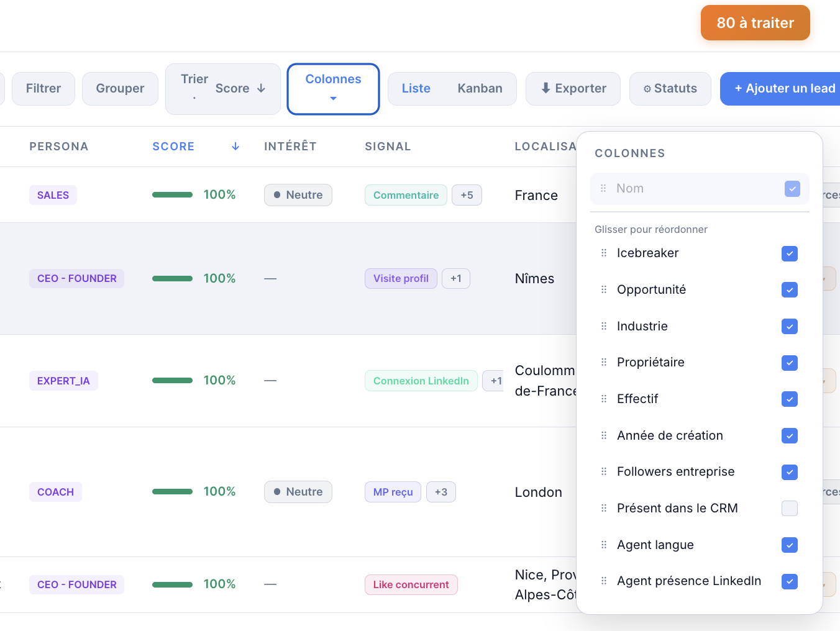Uncheck the Agent langue column checkbox
Viewport: 840px width, 631px height.
tap(790, 545)
